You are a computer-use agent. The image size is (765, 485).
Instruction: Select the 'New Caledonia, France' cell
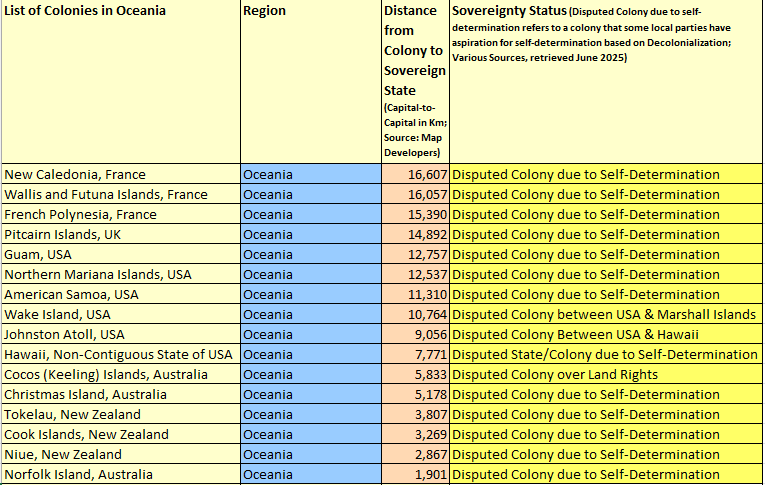coord(121,174)
